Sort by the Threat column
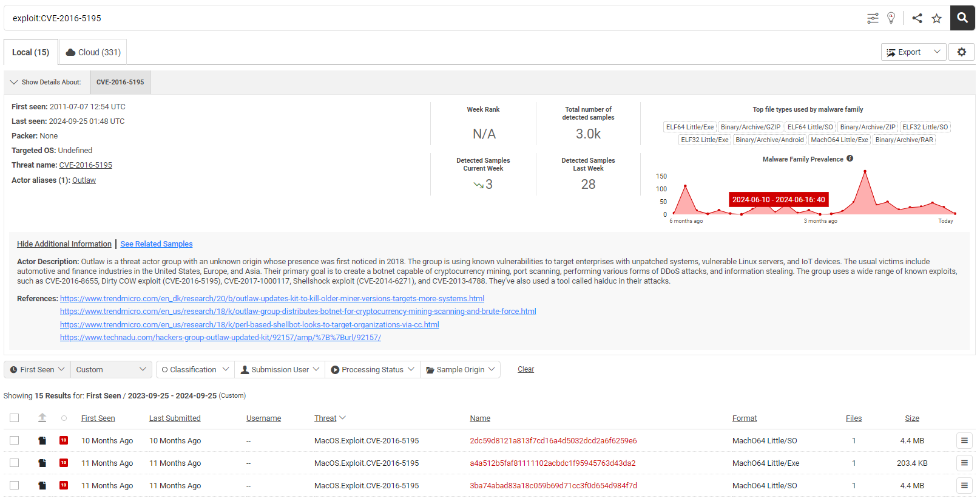 coord(329,418)
